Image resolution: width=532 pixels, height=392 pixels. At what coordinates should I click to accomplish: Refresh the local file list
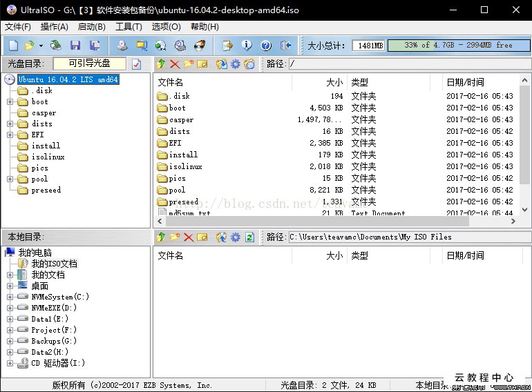(249, 237)
